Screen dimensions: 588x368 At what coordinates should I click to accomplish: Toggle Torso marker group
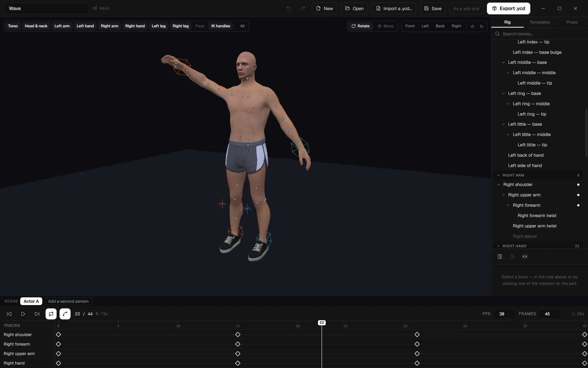pos(13,26)
